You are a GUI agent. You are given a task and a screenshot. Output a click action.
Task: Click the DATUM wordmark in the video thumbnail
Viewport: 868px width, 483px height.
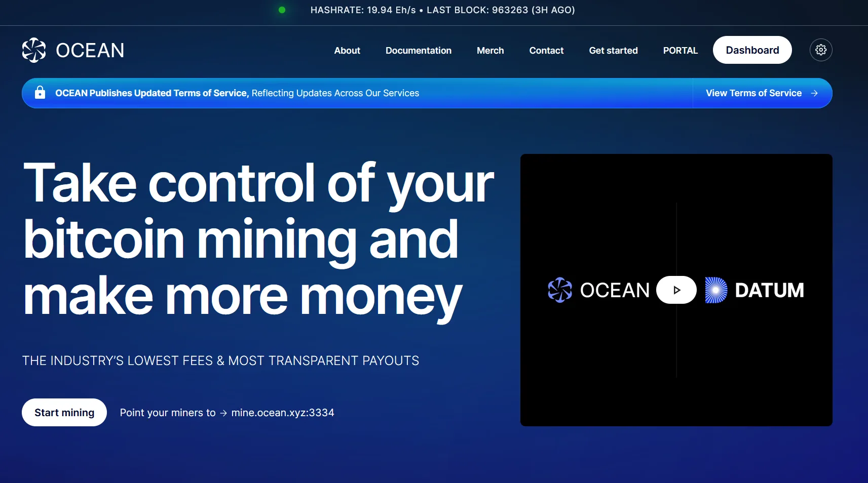pyautogui.click(x=769, y=290)
